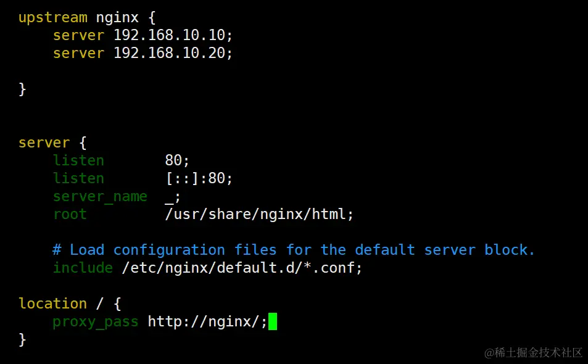588x364 pixels.
Task: Click the 'listen' directive with port 80;
Action: coord(78,160)
